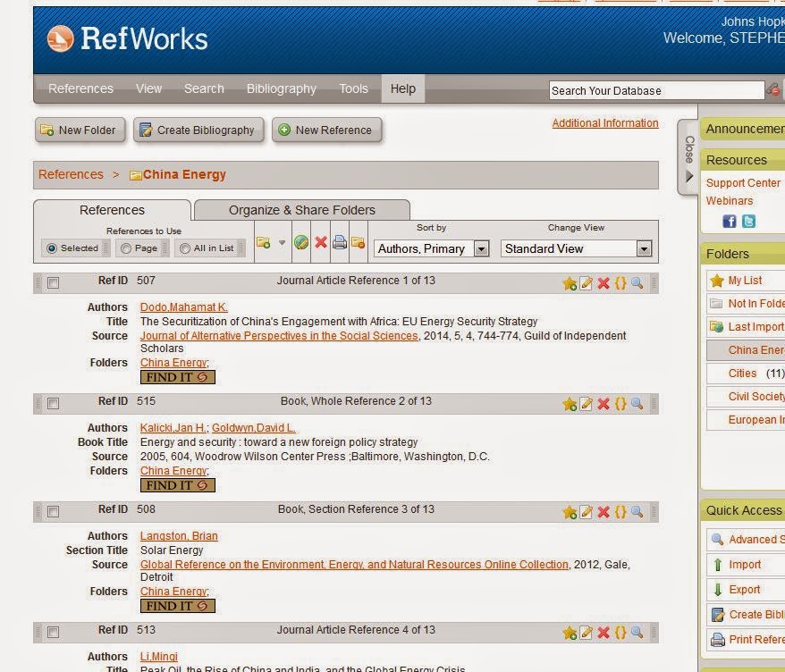Click the global edit icon in the toolbar
This screenshot has width=785, height=672.
pos(301,242)
